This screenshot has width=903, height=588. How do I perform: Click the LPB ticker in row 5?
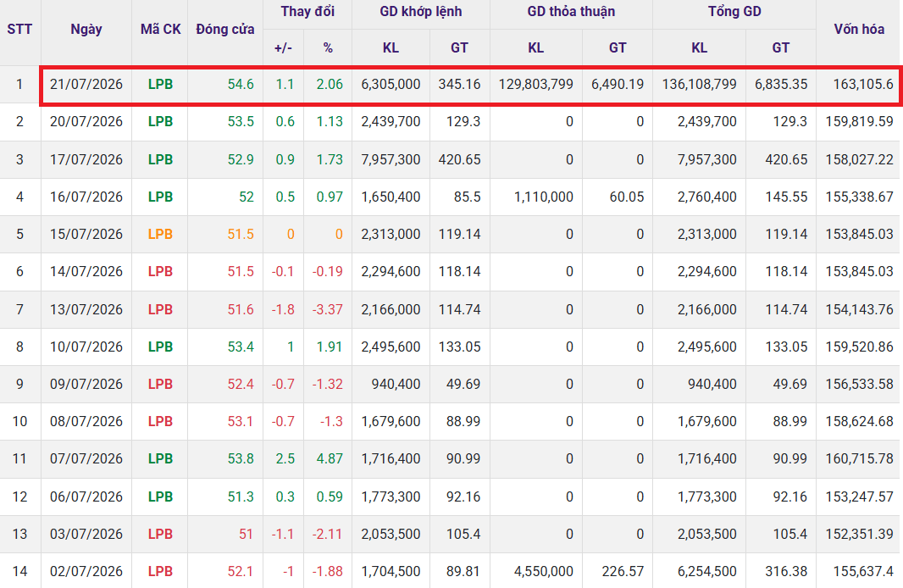click(x=160, y=234)
